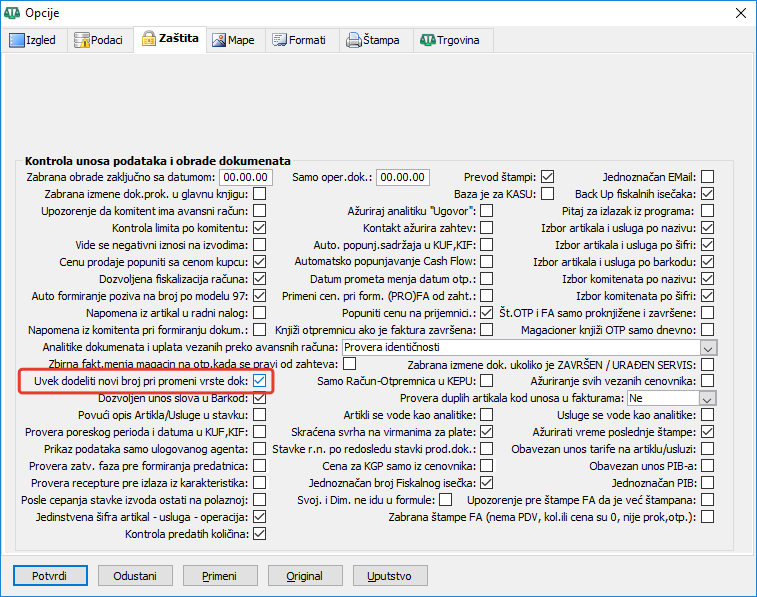Click the Izgled tab icon
The width and height of the screenshot is (757, 597).
click(x=17, y=41)
